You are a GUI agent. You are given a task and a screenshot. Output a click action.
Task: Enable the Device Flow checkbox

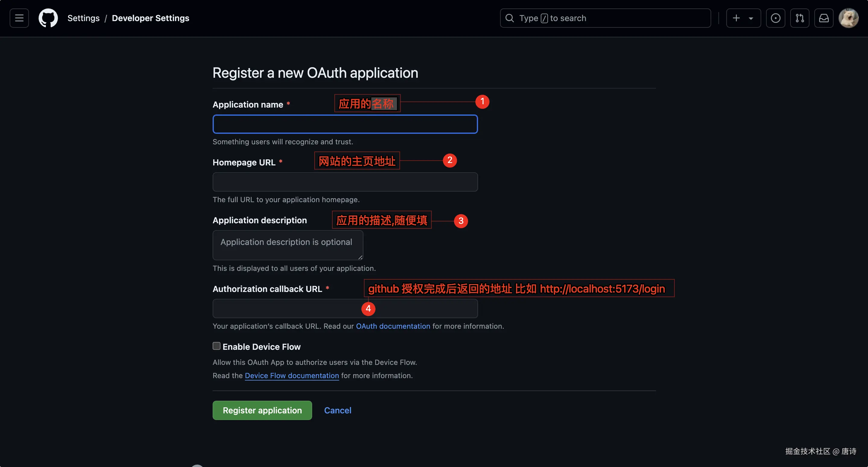217,346
